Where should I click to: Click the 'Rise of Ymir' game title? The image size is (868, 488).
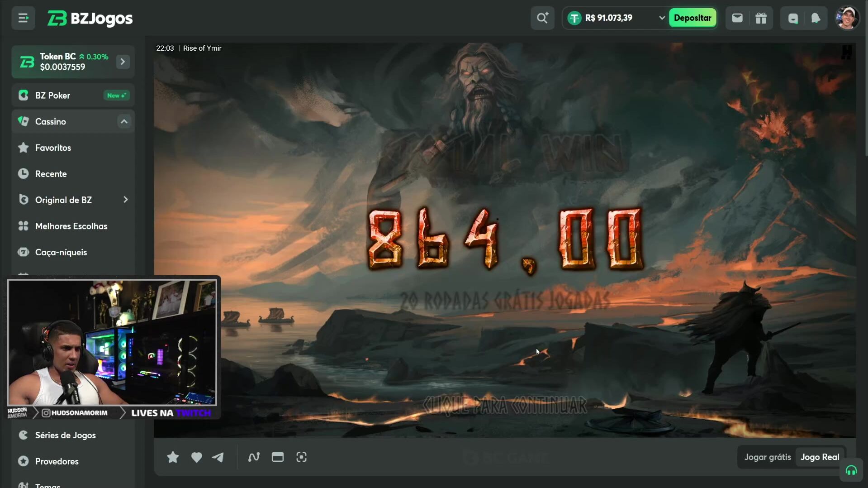[x=202, y=48]
